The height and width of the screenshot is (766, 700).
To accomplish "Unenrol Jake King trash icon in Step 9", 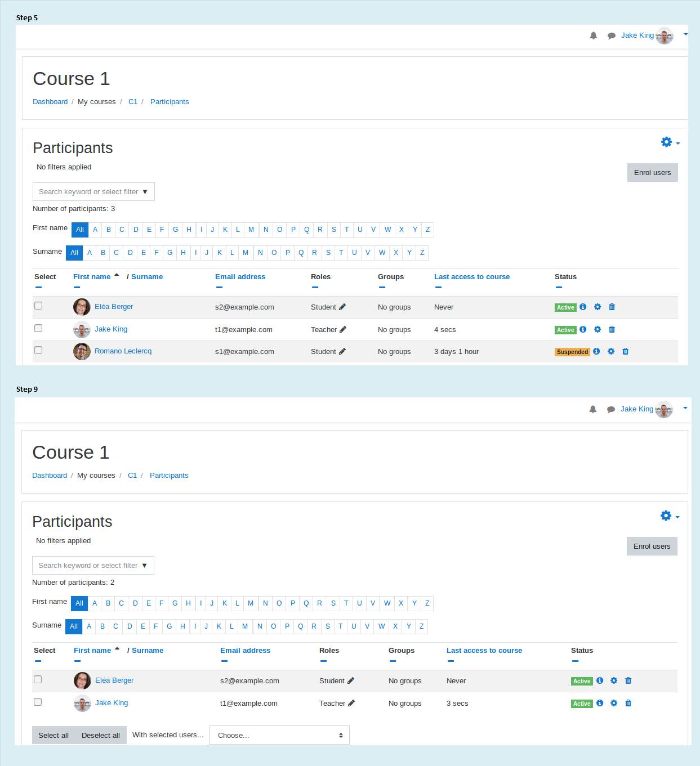I will coord(628,703).
